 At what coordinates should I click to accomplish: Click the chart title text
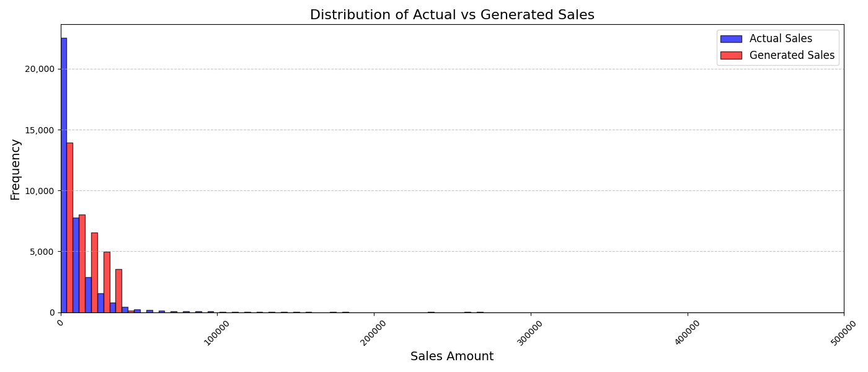[452, 15]
